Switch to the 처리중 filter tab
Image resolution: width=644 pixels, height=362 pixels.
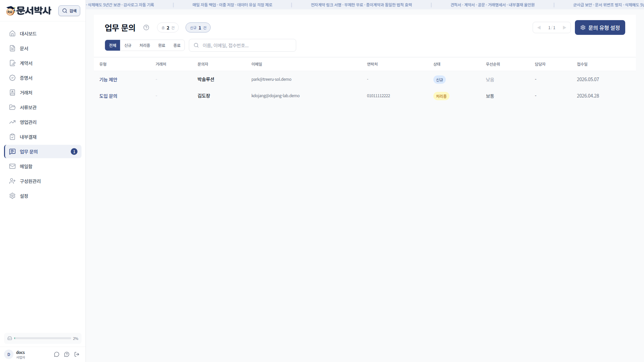click(145, 45)
